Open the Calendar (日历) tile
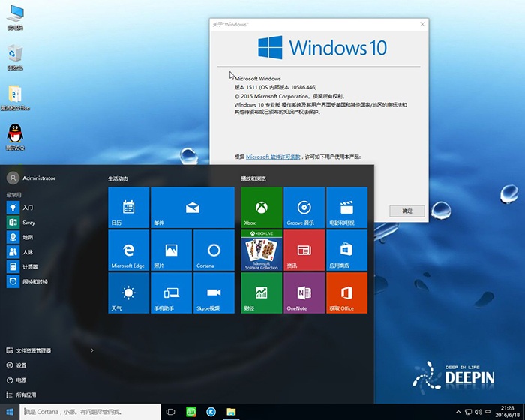525x420 pixels. 128,208
